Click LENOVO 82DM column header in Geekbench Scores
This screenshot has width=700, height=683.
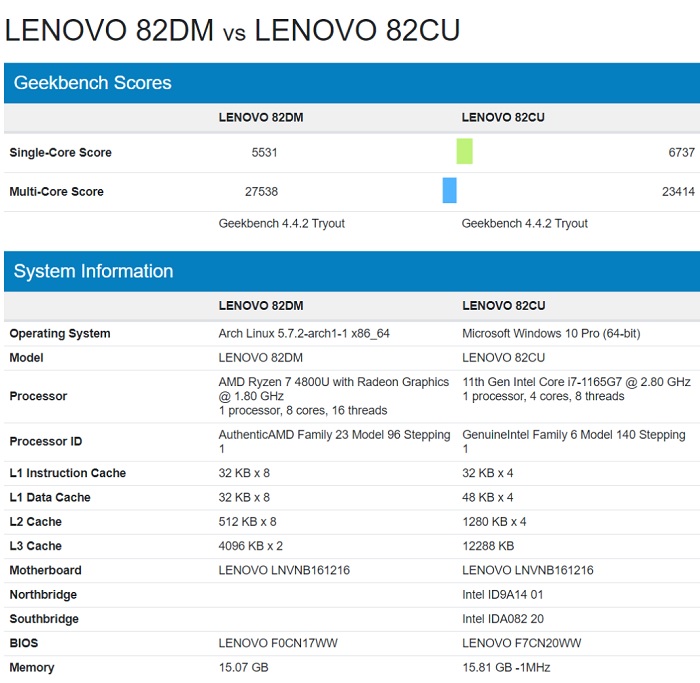pos(261,117)
